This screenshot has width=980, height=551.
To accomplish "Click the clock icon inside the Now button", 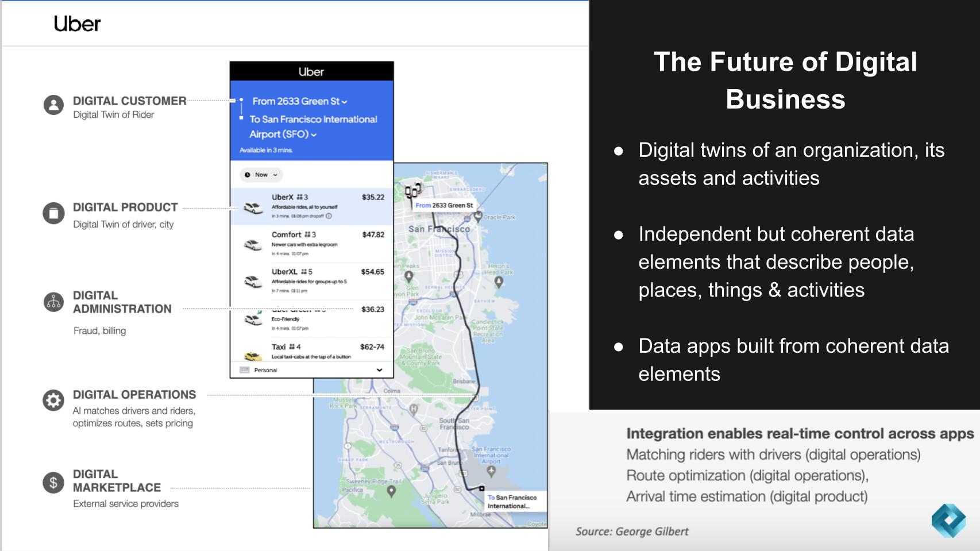I will coord(247,175).
